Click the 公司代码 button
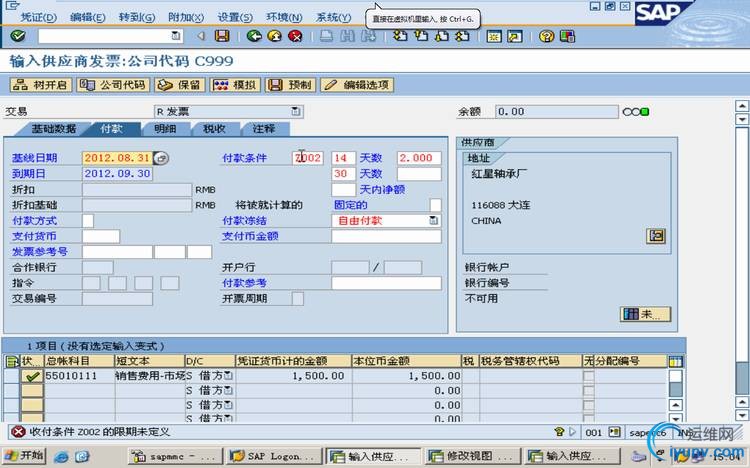The width and height of the screenshot is (750, 468). click(x=113, y=85)
